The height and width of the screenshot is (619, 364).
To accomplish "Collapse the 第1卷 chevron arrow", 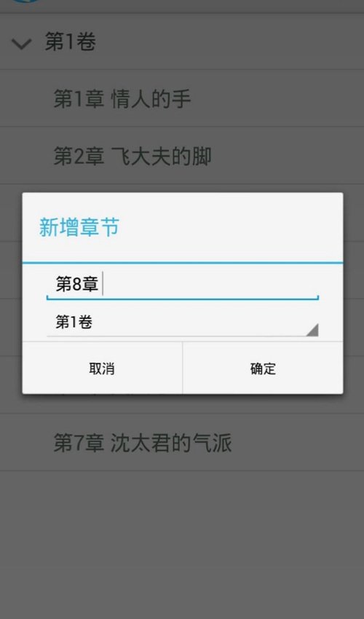I will [x=21, y=44].
